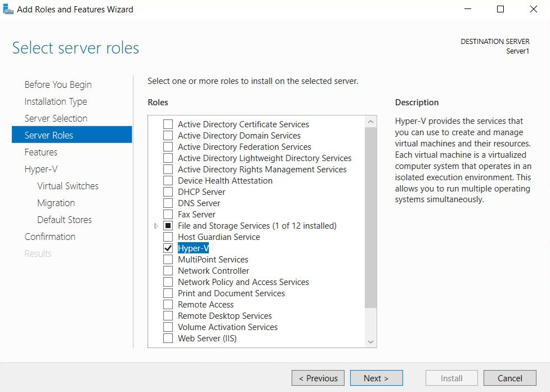Enable the Remote Desktop Services role
Viewport: 550px width, 392px height.
(168, 315)
